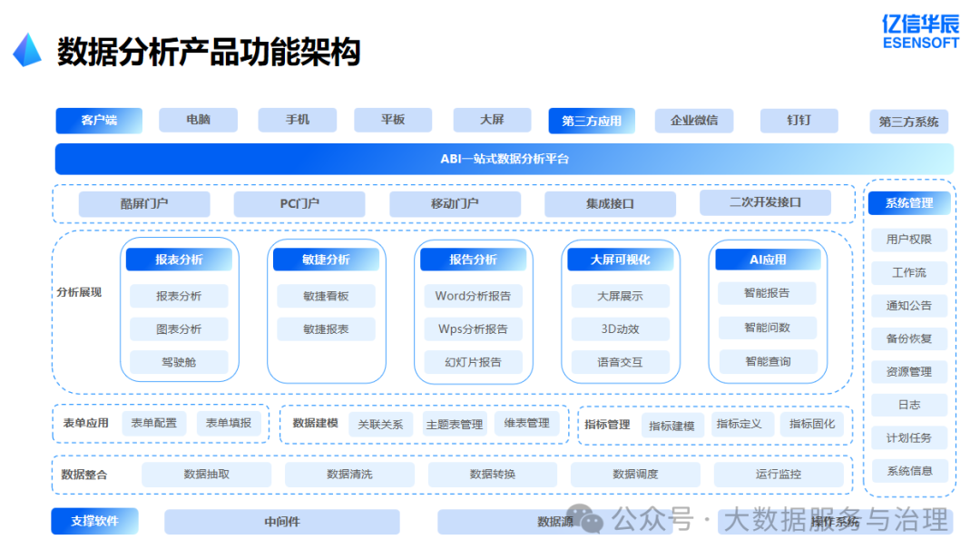Select the 二次开发接口 box
The width and height of the screenshot is (980, 559).
[765, 203]
